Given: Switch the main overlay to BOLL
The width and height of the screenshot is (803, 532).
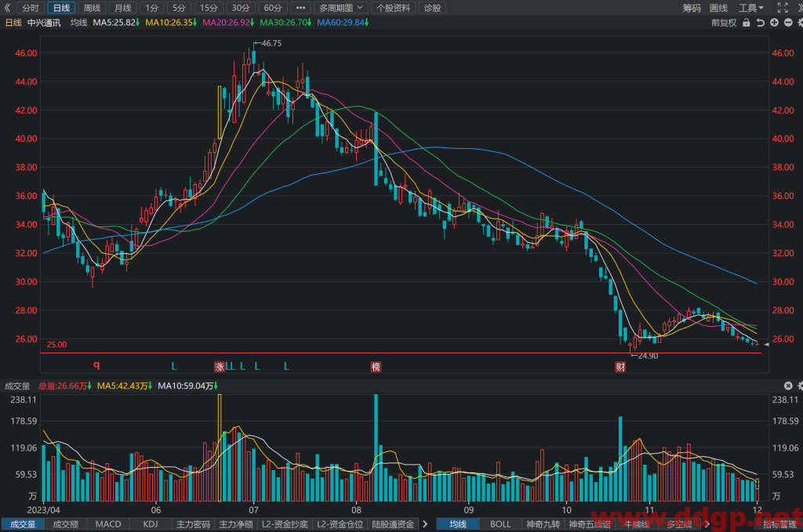Looking at the screenshot, I should click(x=500, y=524).
